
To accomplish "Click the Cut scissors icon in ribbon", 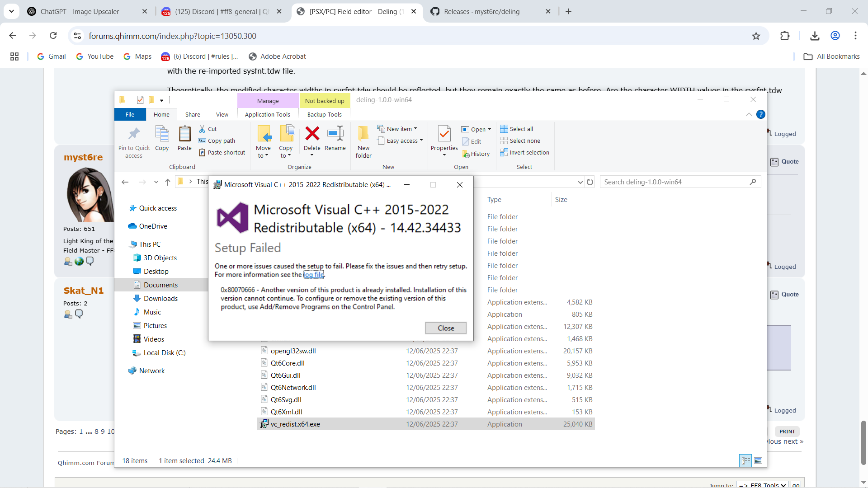I will pos(202,129).
